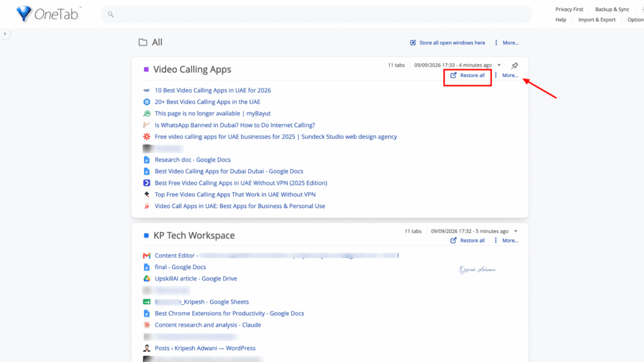Image resolution: width=644 pixels, height=362 pixels.
Task: Click Docs icon beside Best Video Calling Apps for Dubai
Action: [x=147, y=171]
